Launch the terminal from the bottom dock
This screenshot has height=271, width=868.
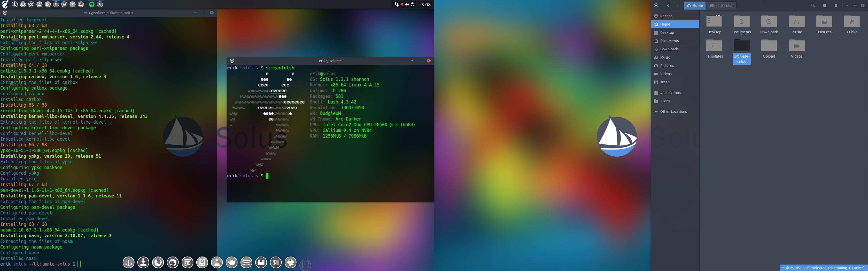pos(276,262)
